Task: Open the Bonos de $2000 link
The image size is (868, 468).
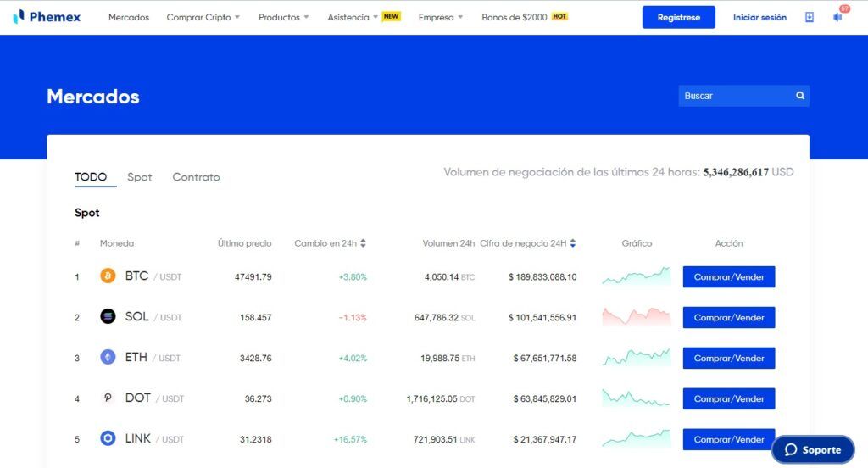Action: (x=515, y=17)
